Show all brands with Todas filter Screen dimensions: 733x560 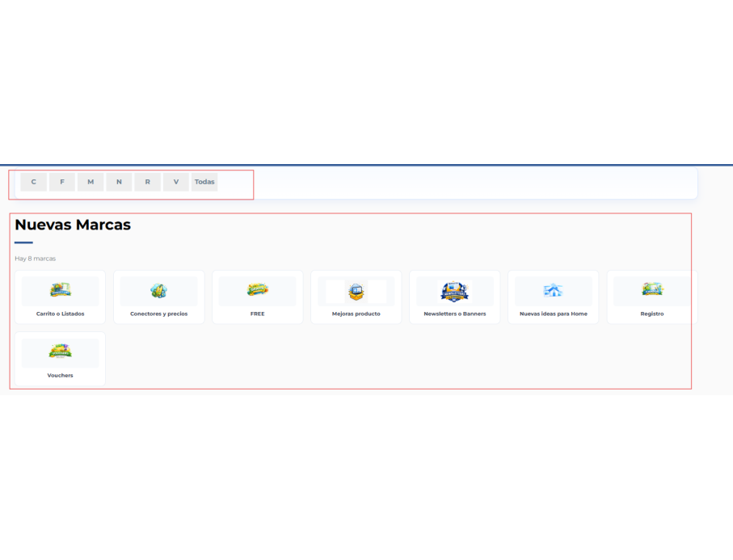204,182
